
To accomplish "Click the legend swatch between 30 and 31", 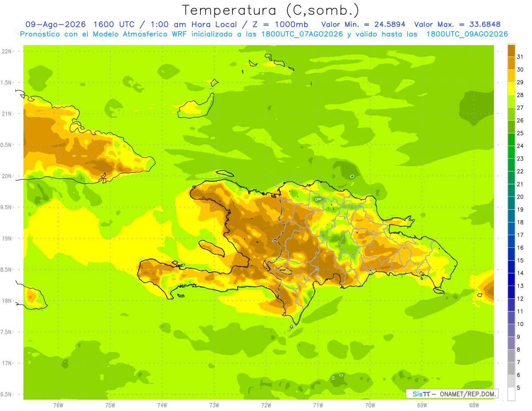I will click(x=511, y=63).
